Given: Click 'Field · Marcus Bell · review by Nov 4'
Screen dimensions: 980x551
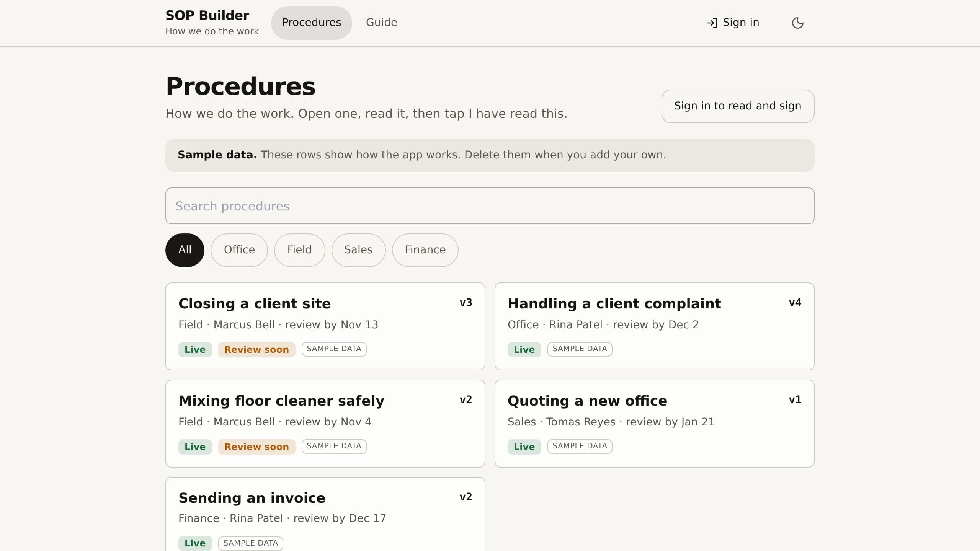Looking at the screenshot, I should (x=275, y=422).
